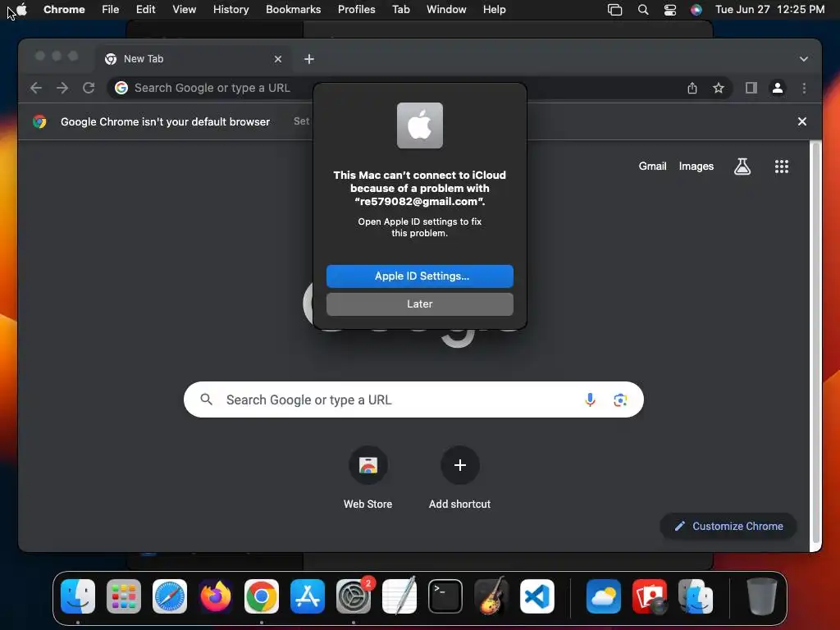Open Google apps grid
The image size is (840, 630).
(x=782, y=167)
